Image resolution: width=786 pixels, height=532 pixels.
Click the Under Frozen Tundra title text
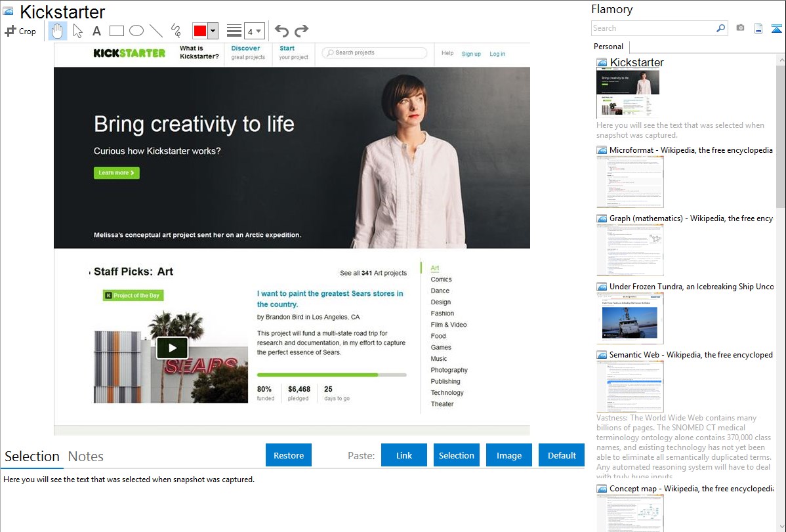(x=692, y=287)
